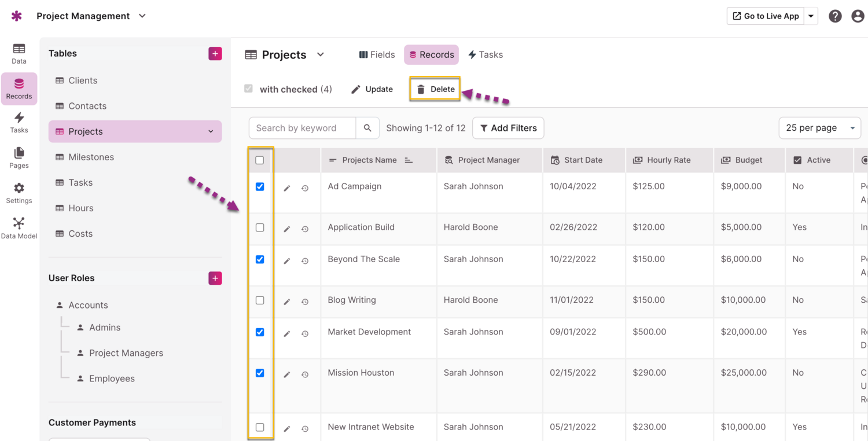
Task: Expand the Project Management app dropdown
Action: [142, 16]
